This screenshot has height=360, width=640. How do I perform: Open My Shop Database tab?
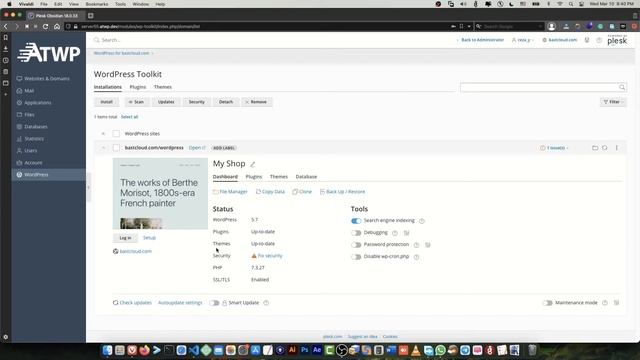[306, 177]
